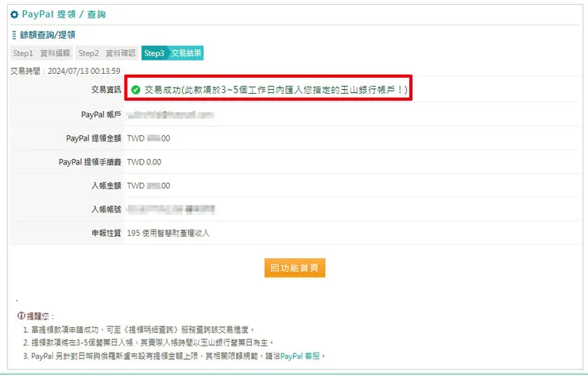Screen dimensions: 588x375
Task: Click the gear icon beside PayPal 提領 / 查詢
Action: click(14, 14)
